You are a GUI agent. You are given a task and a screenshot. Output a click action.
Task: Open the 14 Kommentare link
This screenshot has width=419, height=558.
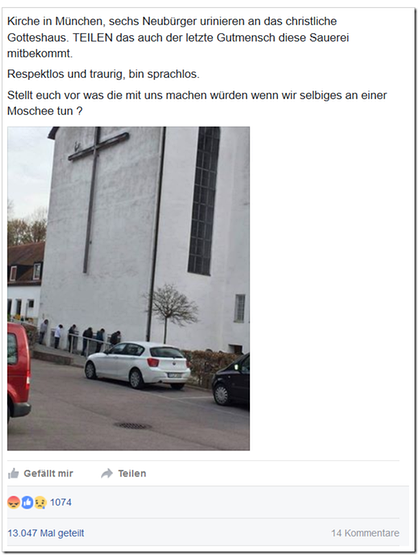[x=365, y=533]
